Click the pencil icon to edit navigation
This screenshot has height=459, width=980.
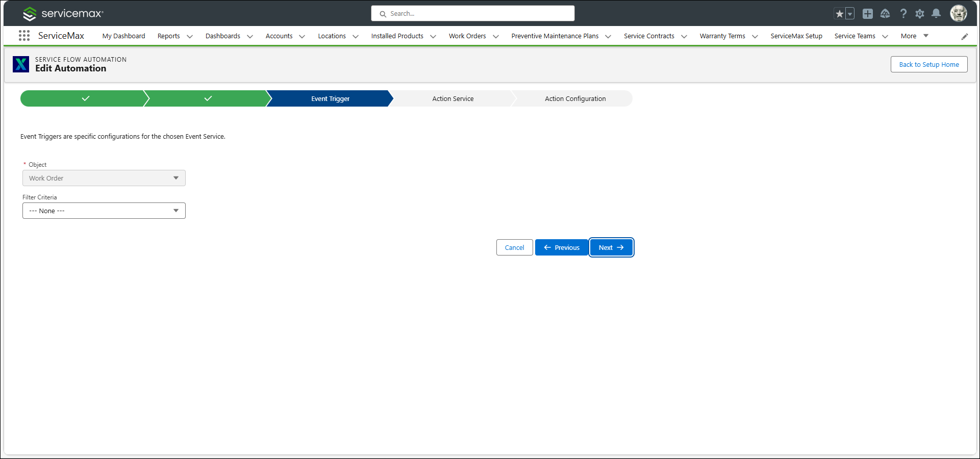(965, 36)
